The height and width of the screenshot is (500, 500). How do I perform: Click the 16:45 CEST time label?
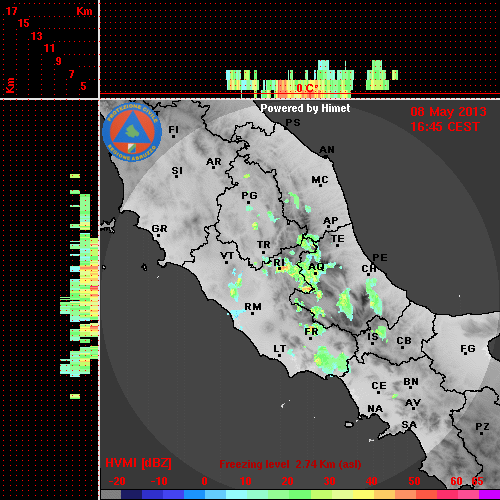(445, 127)
